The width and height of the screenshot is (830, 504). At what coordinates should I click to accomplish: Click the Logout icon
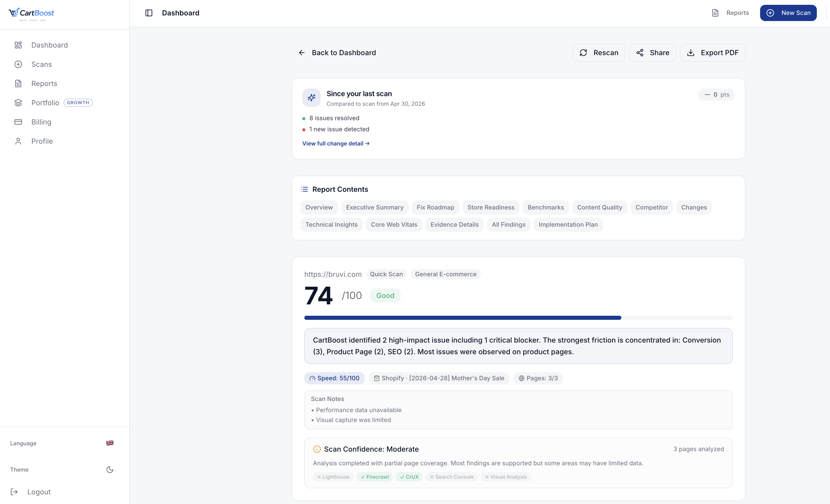14,492
